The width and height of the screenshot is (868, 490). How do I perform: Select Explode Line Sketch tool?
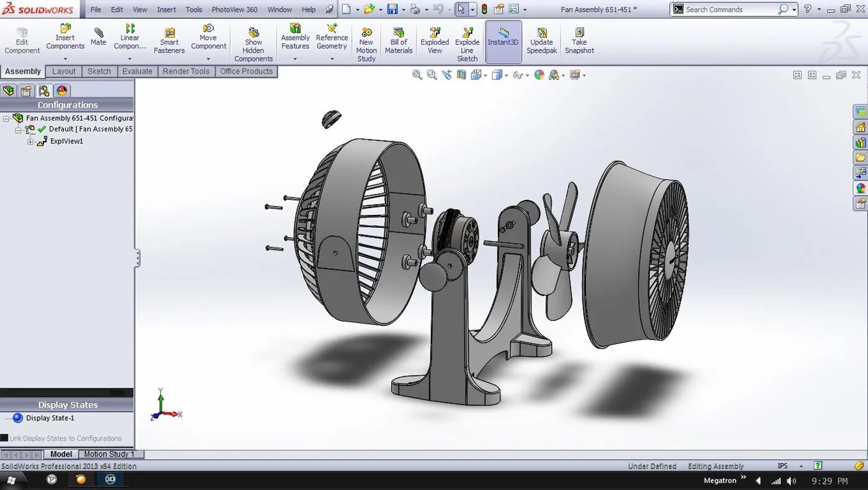click(467, 45)
